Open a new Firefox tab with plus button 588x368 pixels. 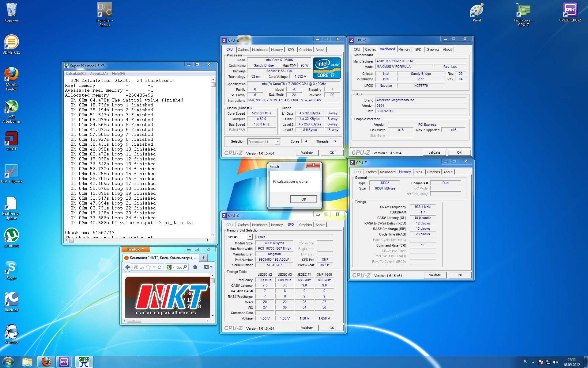point(203,258)
